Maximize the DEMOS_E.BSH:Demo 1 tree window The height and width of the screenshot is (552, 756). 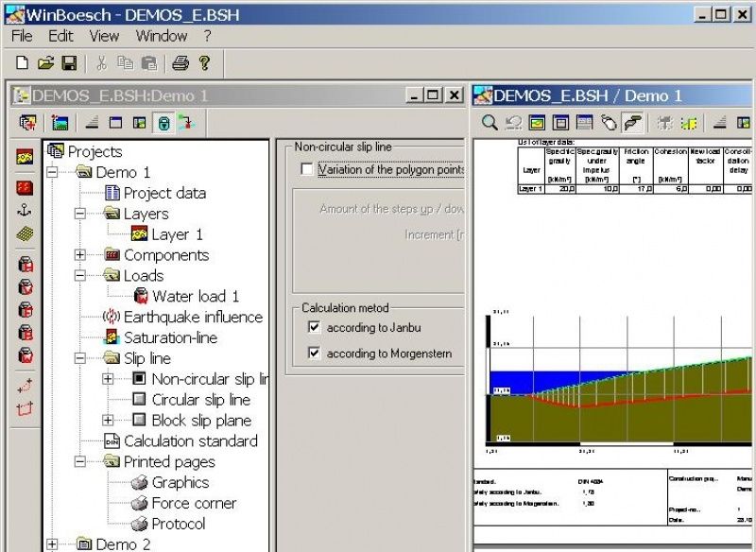point(433,95)
